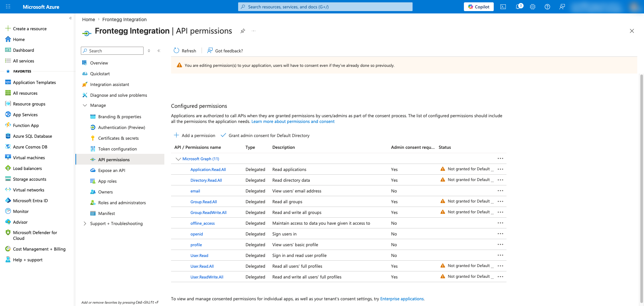The width and height of the screenshot is (644, 306).
Task: Open ellipsis menu for email permission row
Action: tap(500, 191)
